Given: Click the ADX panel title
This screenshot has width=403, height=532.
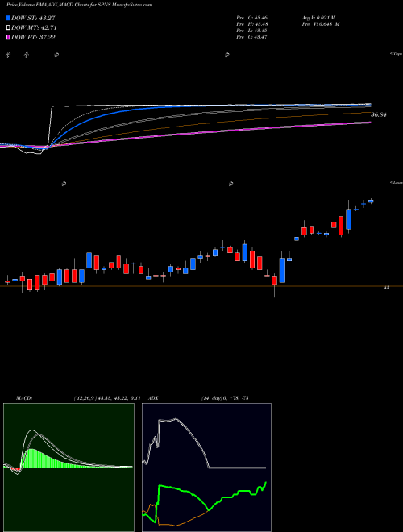Looking at the screenshot, I should coord(153,398).
